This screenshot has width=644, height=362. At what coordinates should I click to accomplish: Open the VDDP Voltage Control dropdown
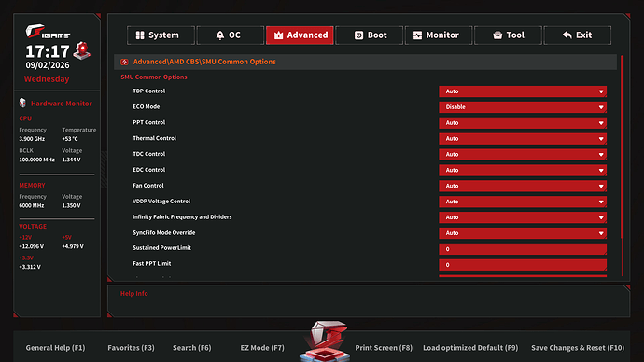coord(523,202)
